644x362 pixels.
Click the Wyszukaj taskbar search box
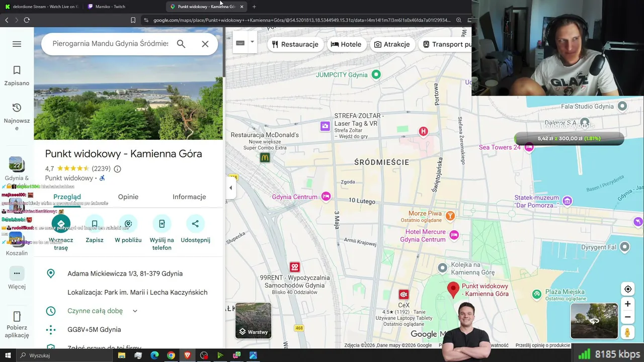tap(64, 355)
